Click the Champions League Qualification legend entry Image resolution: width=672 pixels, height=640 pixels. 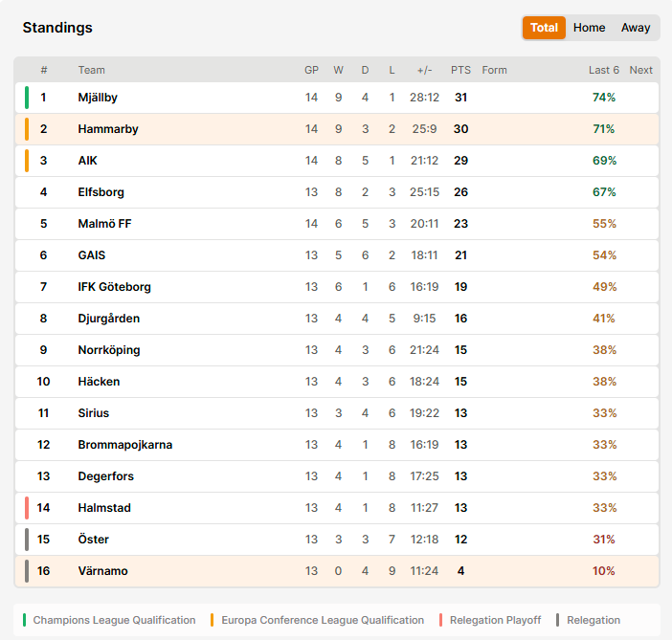pos(109,620)
